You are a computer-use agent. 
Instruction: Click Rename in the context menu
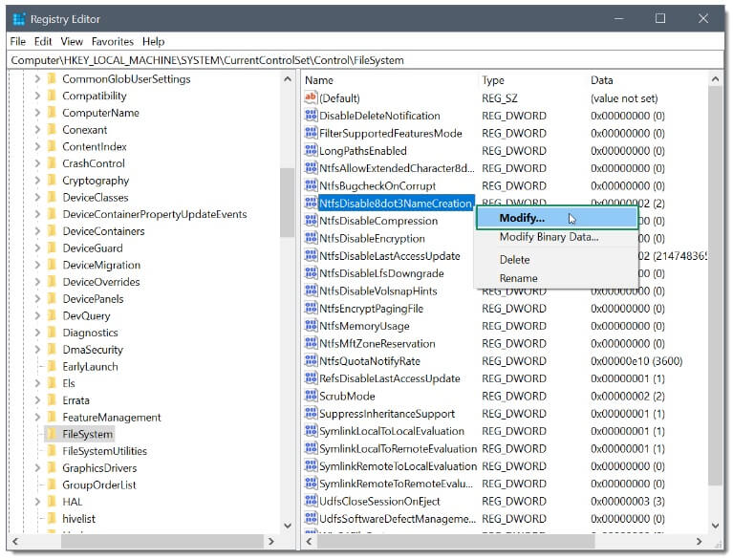[x=518, y=278]
